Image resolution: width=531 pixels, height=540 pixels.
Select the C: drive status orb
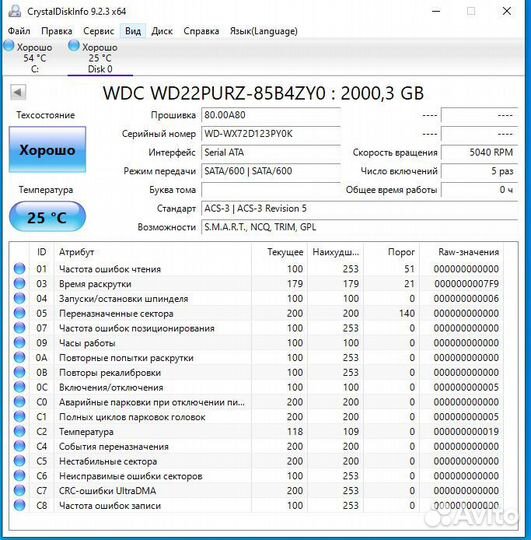[x=9, y=46]
